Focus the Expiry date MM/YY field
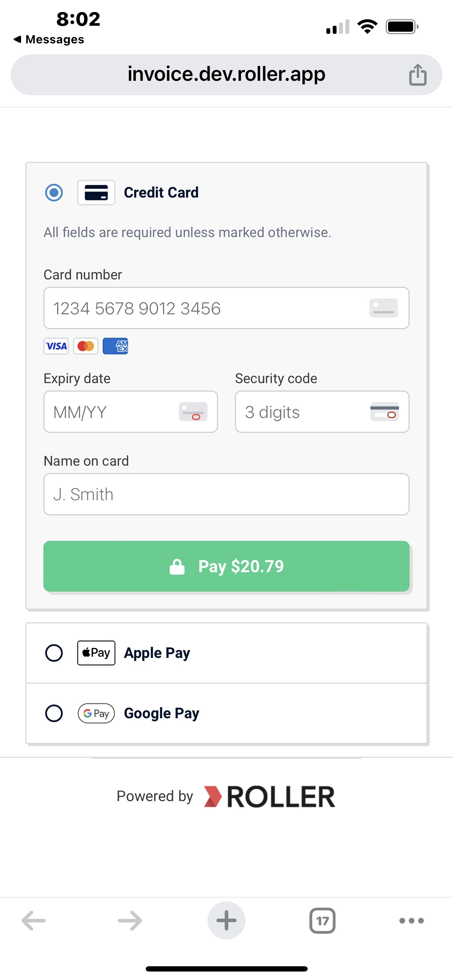The width and height of the screenshot is (453, 980). [x=131, y=412]
